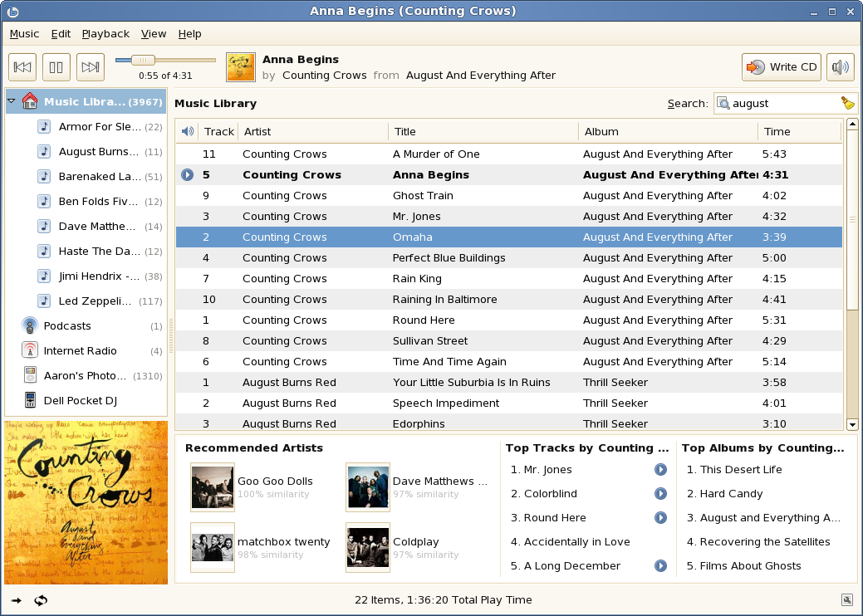Open the Dell Pocket DJ device
The width and height of the screenshot is (863, 616).
[81, 401]
